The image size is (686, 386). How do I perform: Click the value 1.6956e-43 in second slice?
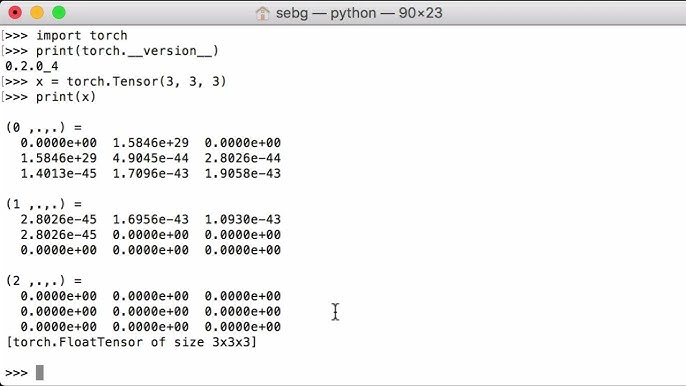[150, 219]
